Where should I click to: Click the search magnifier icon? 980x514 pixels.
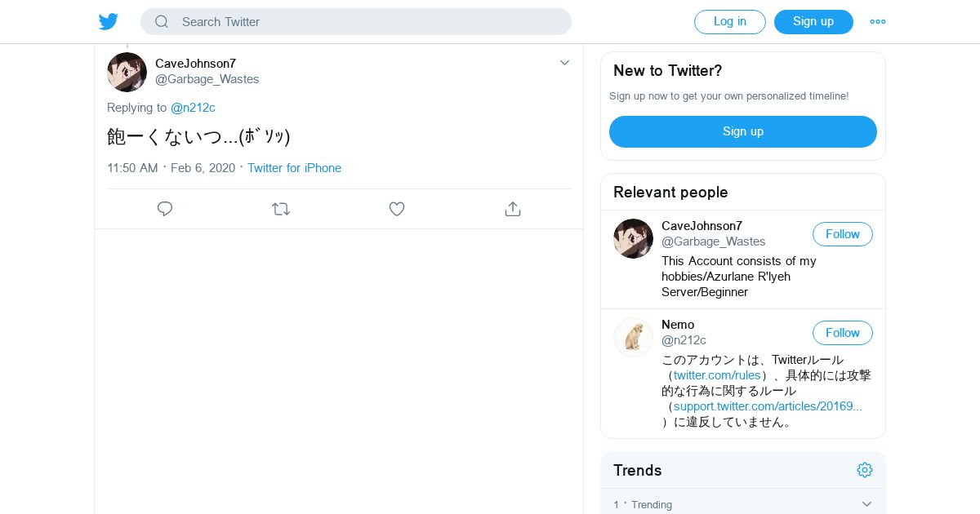coord(162,22)
